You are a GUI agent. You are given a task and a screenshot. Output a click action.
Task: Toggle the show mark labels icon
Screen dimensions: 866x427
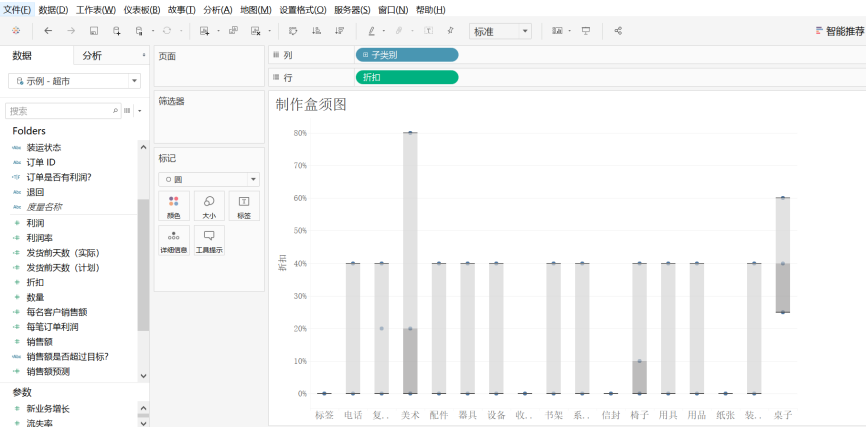[x=427, y=31]
